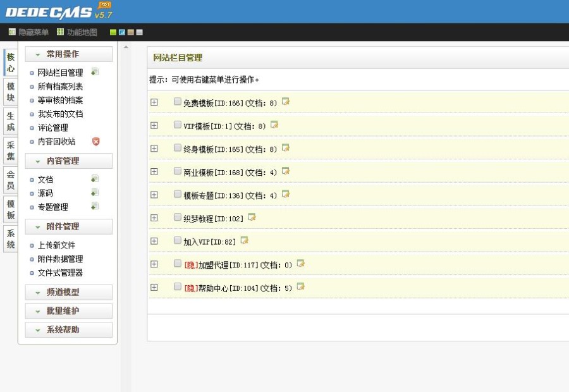Expand the 免费模板 category tree
The height and width of the screenshot is (392, 569).
(154, 102)
